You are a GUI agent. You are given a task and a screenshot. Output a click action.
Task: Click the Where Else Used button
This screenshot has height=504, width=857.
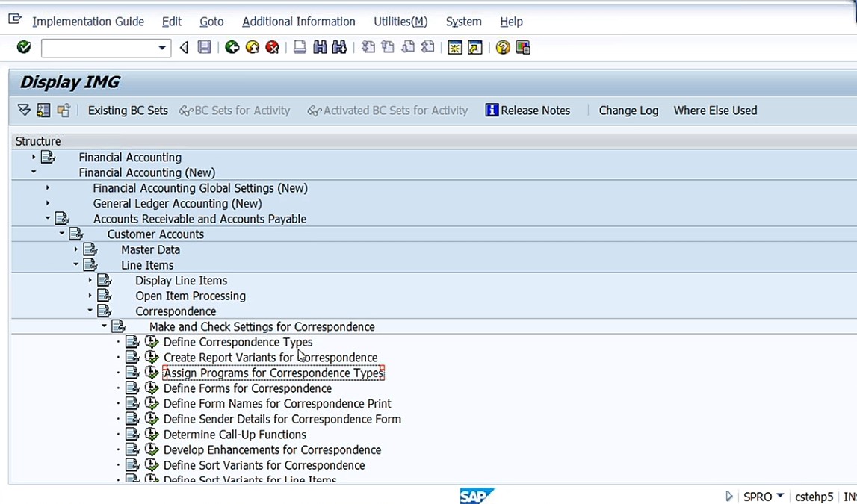(716, 111)
